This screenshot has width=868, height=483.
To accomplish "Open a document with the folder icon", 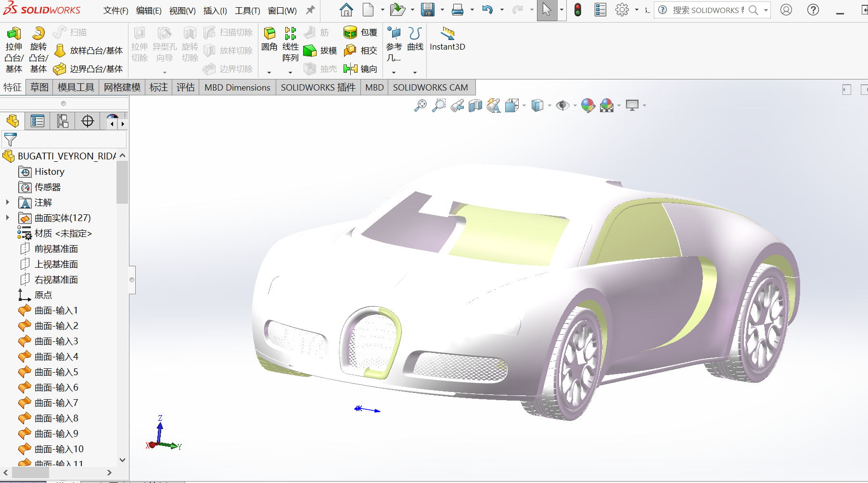I will [397, 10].
